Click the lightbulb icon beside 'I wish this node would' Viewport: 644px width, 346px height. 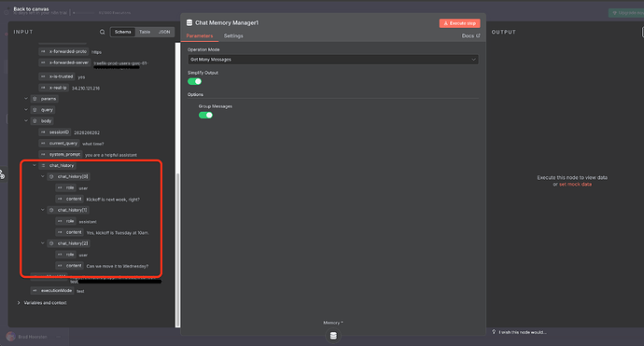[x=494, y=332]
